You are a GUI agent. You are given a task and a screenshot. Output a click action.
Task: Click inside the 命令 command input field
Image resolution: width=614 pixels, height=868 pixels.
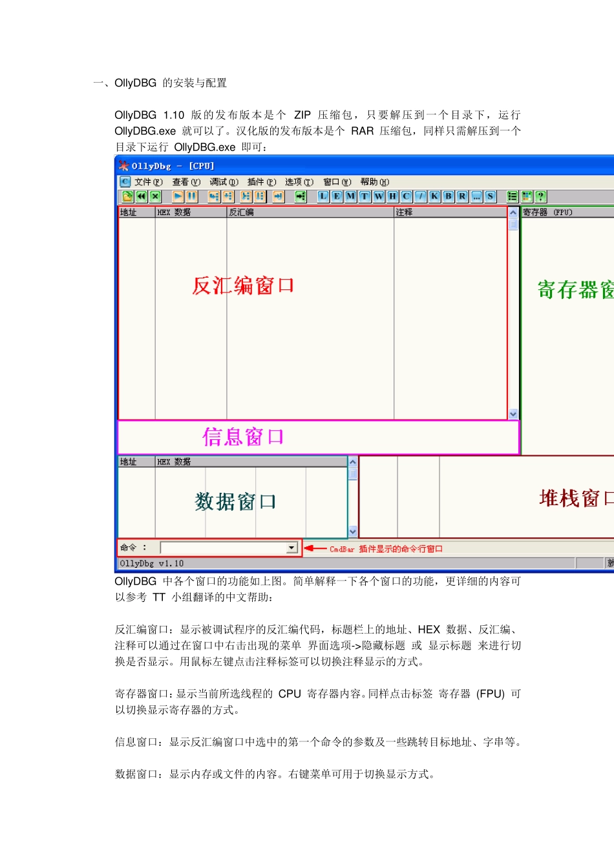pyautogui.click(x=223, y=548)
